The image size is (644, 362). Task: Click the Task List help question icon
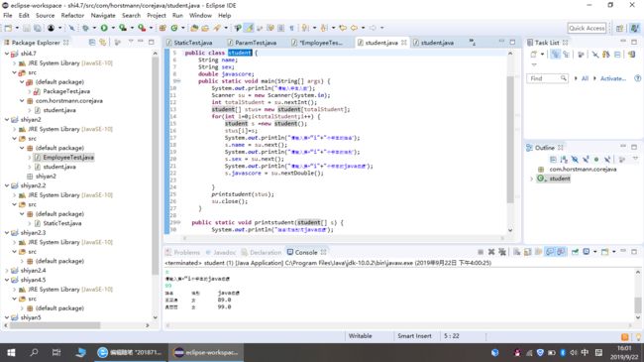[x=637, y=78]
